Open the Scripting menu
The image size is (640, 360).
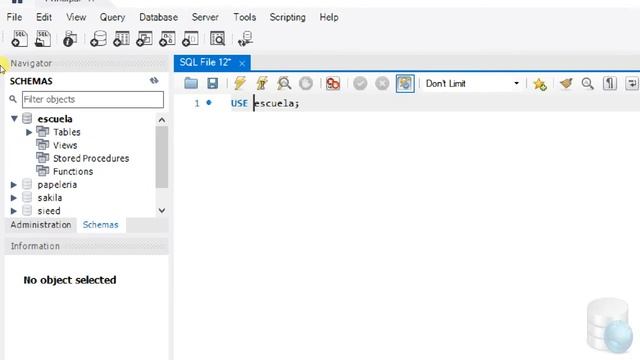287,17
